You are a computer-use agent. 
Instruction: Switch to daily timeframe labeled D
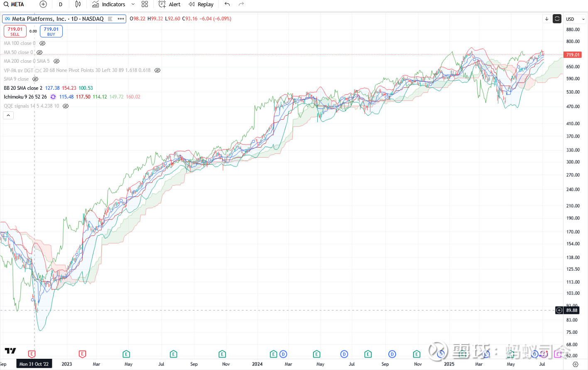[x=60, y=5]
